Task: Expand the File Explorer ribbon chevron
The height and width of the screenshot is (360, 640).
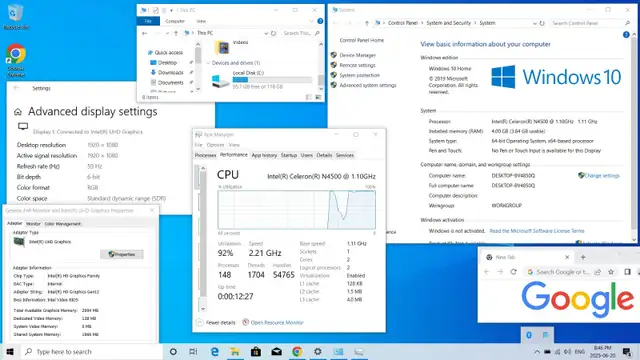Action: (311, 21)
